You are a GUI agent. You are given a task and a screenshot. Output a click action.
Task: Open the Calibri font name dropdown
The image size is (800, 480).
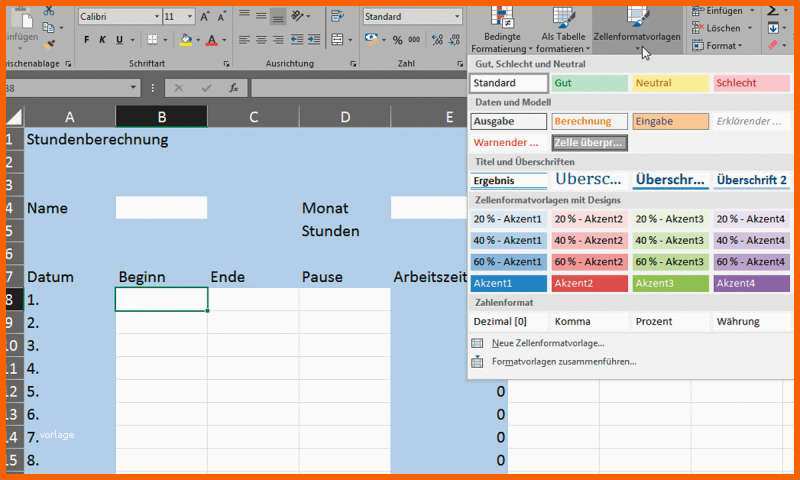[x=119, y=17]
